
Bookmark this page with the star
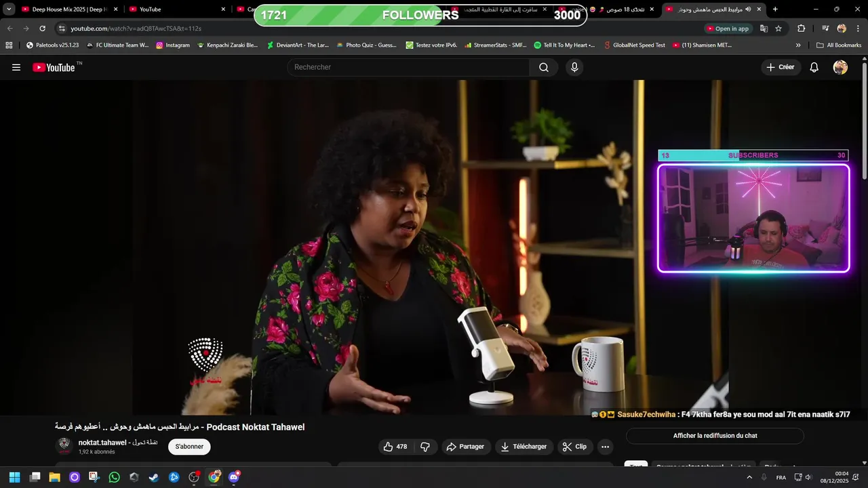click(778, 28)
